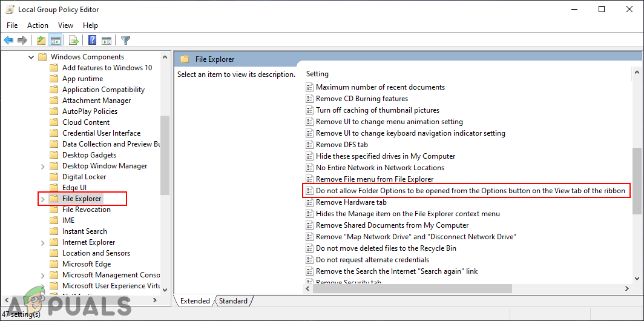Click tree pane scrollbar up arrow
The image size is (644, 321).
click(165, 57)
